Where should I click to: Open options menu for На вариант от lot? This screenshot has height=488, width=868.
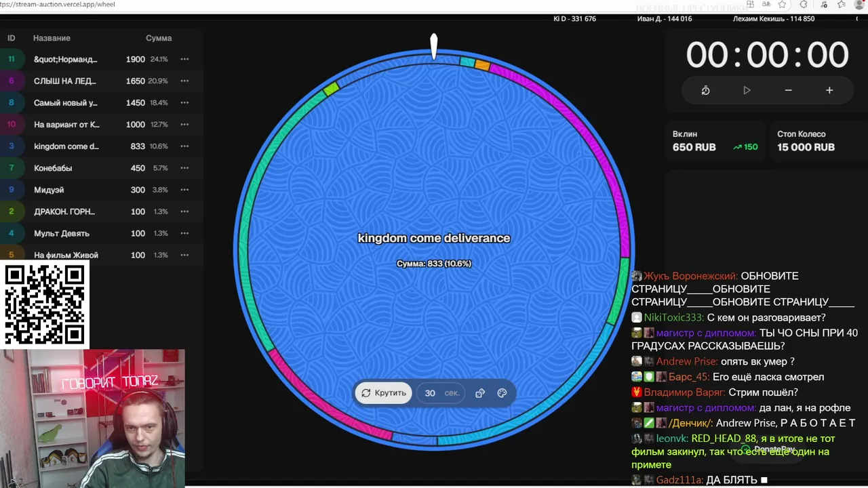pos(184,125)
